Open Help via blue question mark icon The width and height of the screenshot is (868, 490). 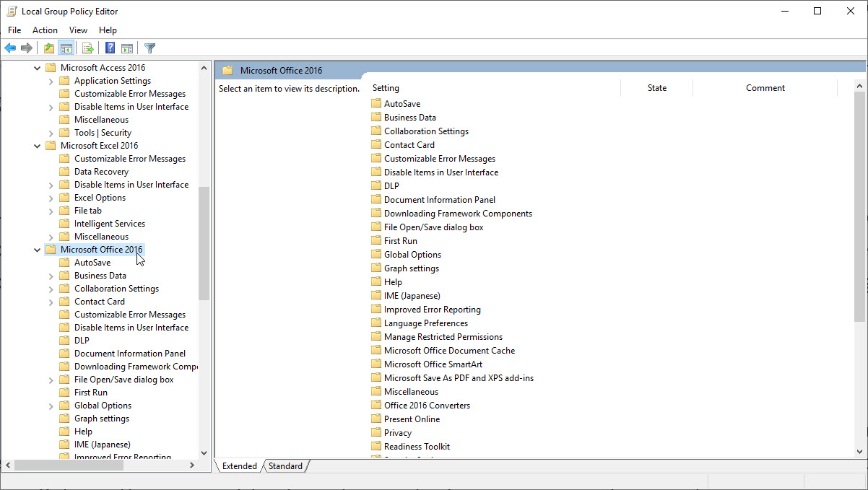click(x=110, y=48)
